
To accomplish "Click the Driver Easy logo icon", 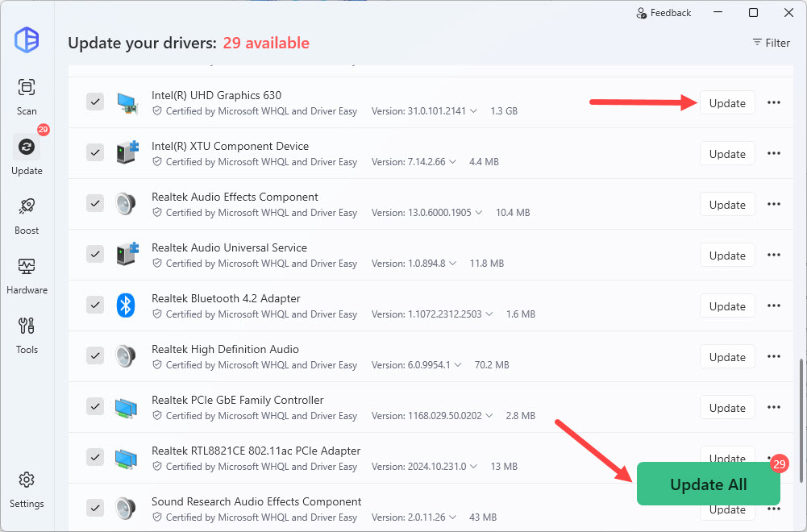I will point(27,39).
